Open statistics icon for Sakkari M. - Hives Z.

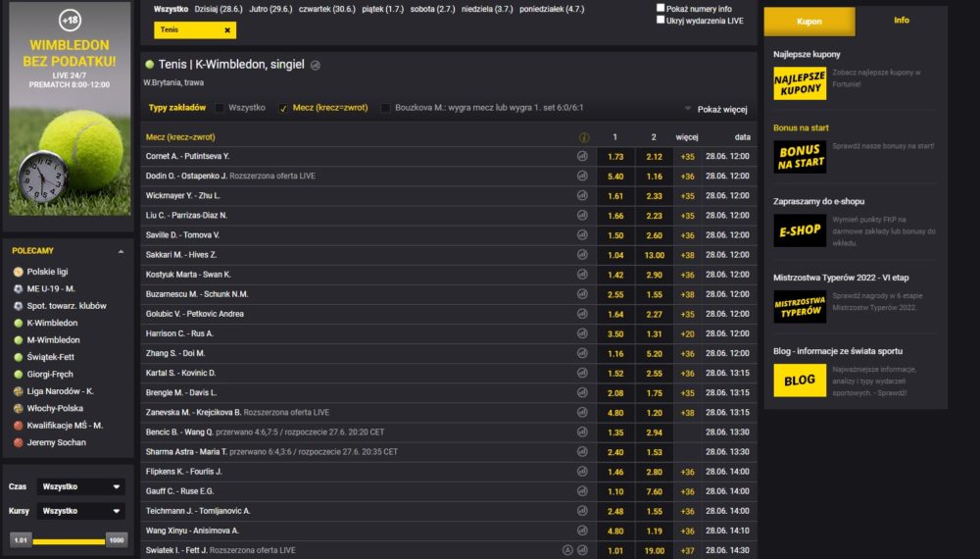(x=582, y=254)
